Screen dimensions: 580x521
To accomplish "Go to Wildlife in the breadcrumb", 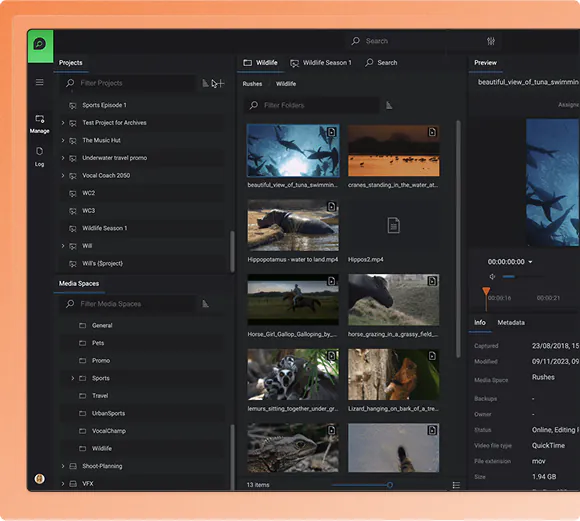I will point(286,84).
